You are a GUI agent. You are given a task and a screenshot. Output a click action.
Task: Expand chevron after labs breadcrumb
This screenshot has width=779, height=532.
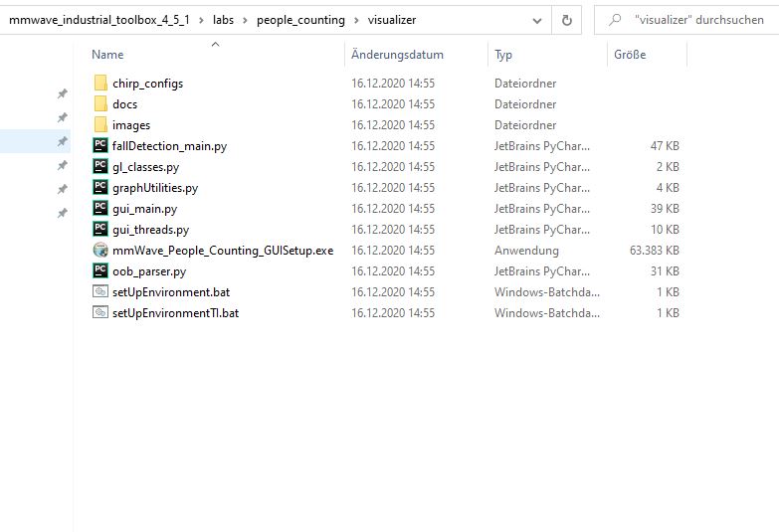(245, 20)
